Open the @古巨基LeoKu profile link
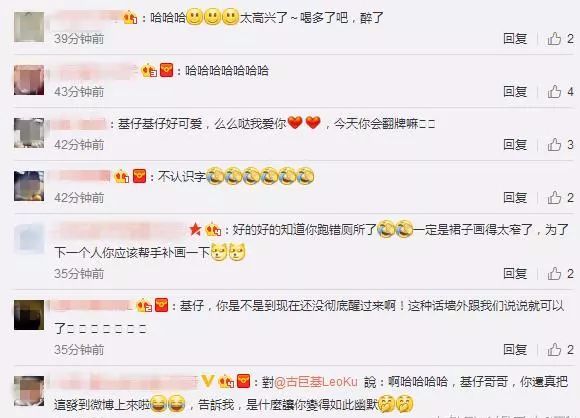Viewport: 580px width, 418px height. tap(316, 382)
